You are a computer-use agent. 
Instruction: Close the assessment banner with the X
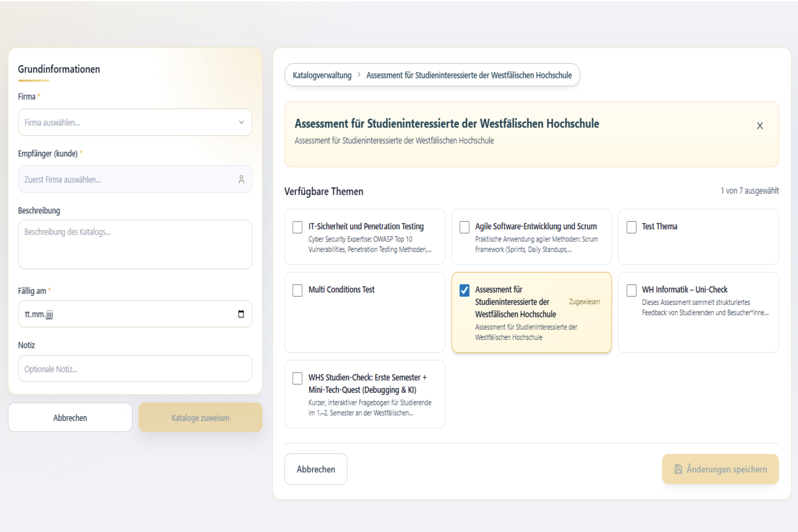pyautogui.click(x=760, y=126)
